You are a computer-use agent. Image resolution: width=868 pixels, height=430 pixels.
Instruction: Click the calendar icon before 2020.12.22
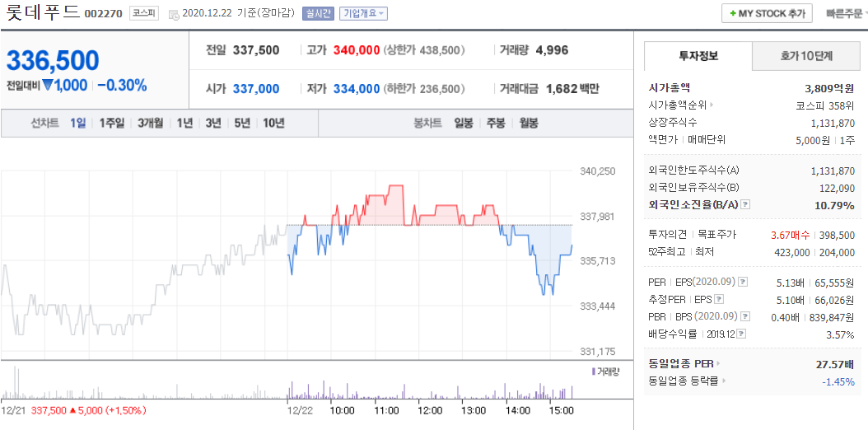pos(173,14)
